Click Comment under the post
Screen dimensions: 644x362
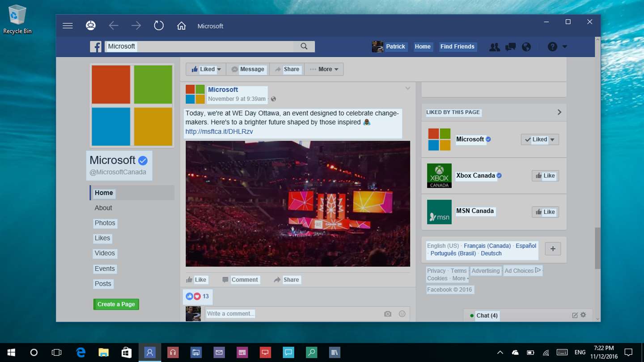(x=240, y=280)
